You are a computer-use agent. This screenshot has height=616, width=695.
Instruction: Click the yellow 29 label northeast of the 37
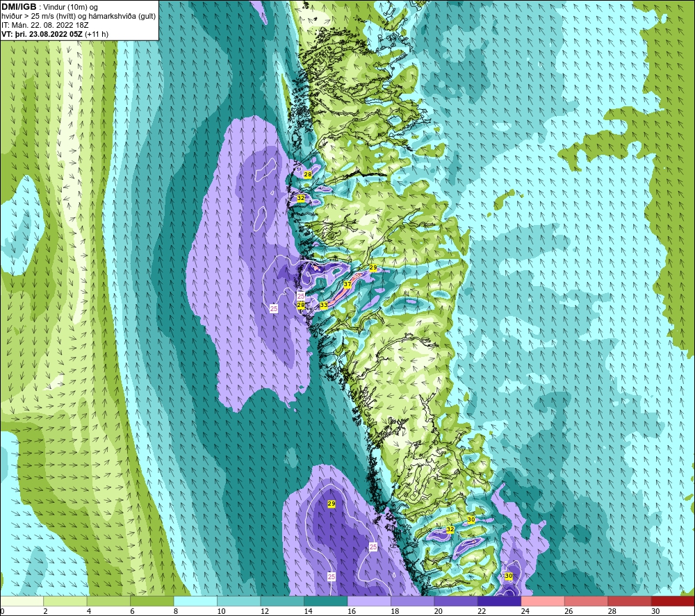tap(373, 267)
